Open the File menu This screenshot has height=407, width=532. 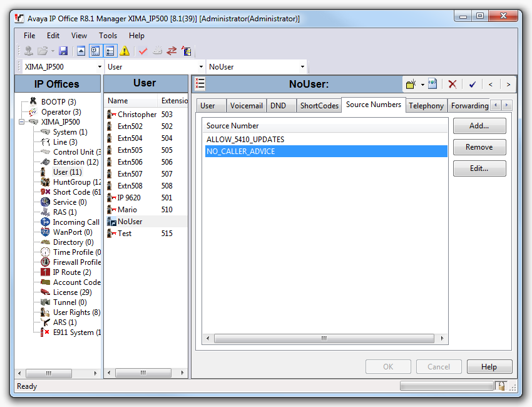(29, 36)
